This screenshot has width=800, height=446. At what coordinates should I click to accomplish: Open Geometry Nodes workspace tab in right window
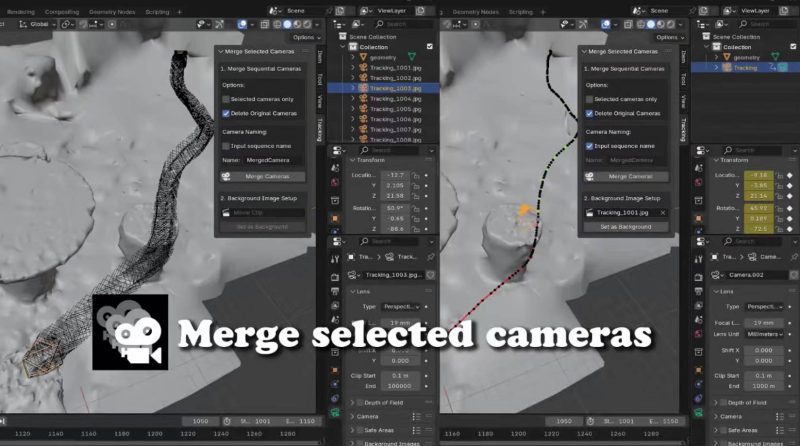coord(476,12)
